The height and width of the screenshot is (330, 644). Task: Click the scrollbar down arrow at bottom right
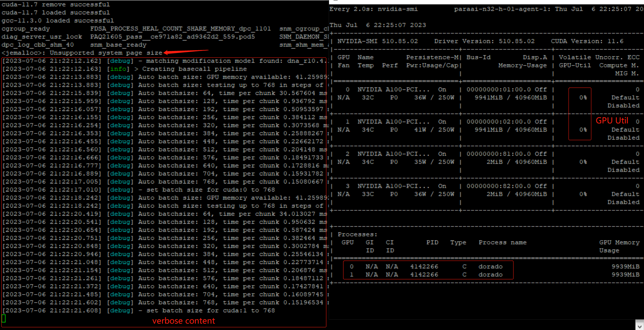point(640,326)
